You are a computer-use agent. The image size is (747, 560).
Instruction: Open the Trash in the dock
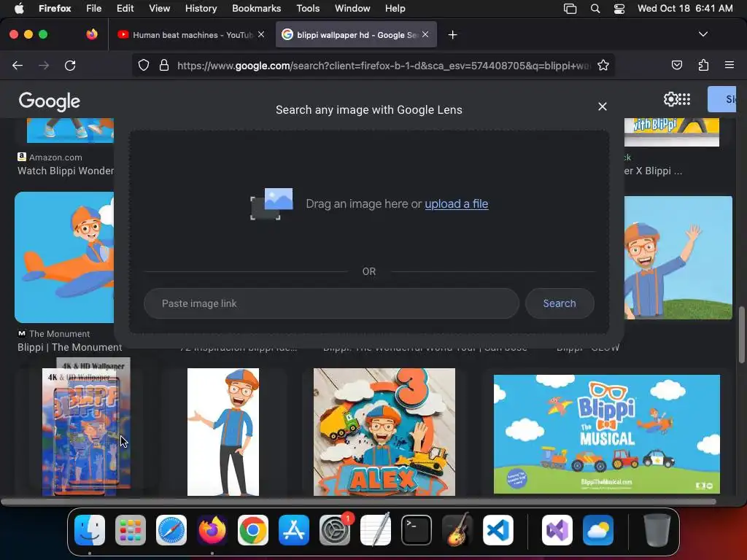657,530
